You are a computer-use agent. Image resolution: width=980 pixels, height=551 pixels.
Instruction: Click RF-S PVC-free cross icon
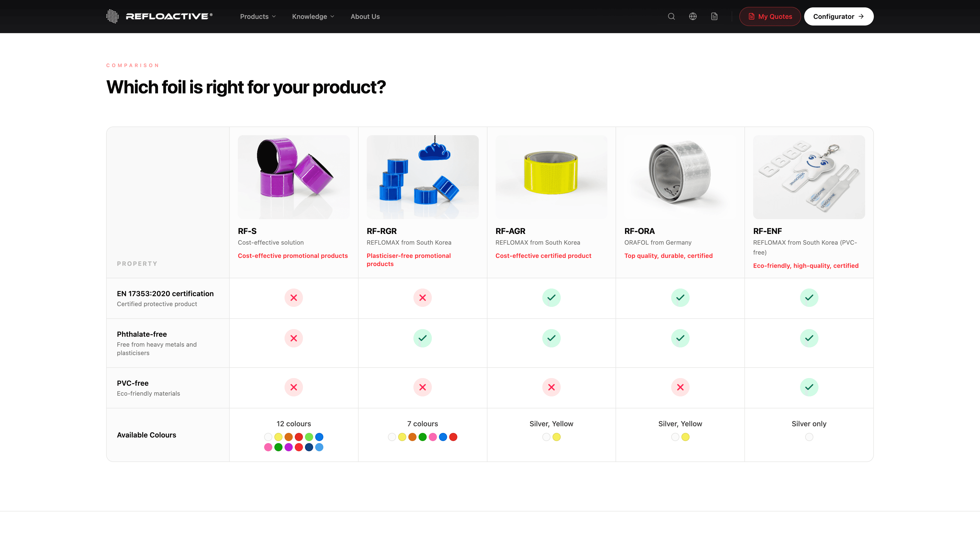pyautogui.click(x=294, y=387)
